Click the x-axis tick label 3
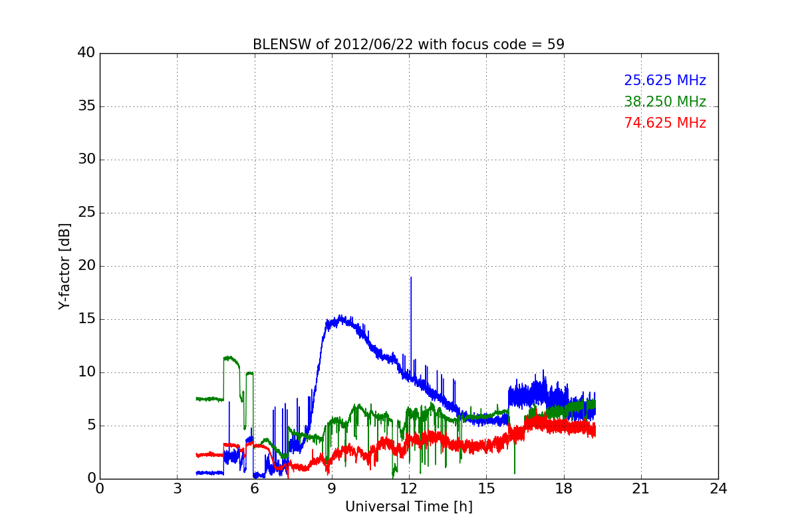The image size is (798, 532). pos(177,488)
